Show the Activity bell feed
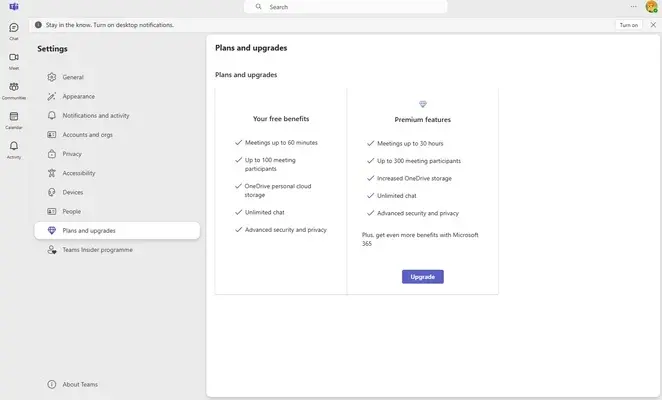662x400 pixels. point(14,148)
